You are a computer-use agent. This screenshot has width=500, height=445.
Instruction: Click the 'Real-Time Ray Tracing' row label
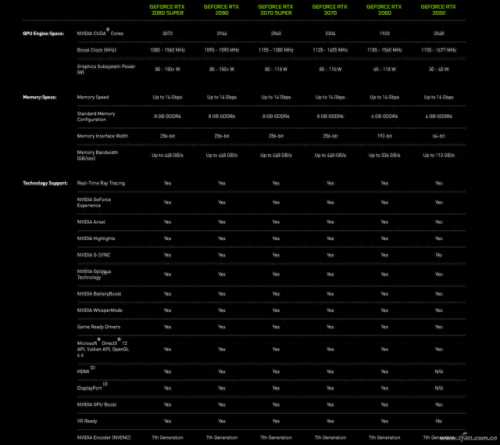tap(101, 183)
